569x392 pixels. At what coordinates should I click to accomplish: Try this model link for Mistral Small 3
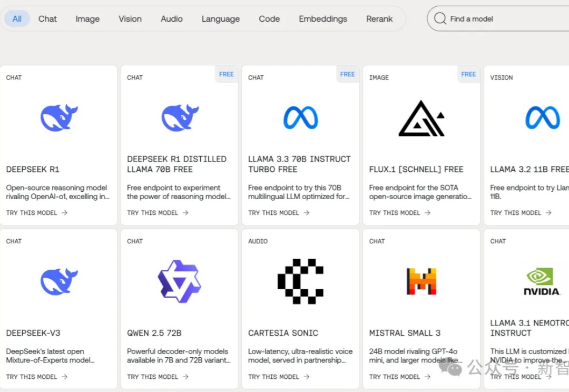pyautogui.click(x=400, y=377)
